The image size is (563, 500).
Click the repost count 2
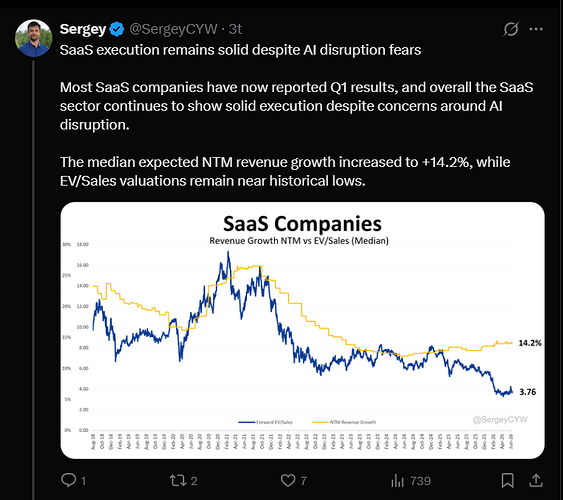point(194,481)
